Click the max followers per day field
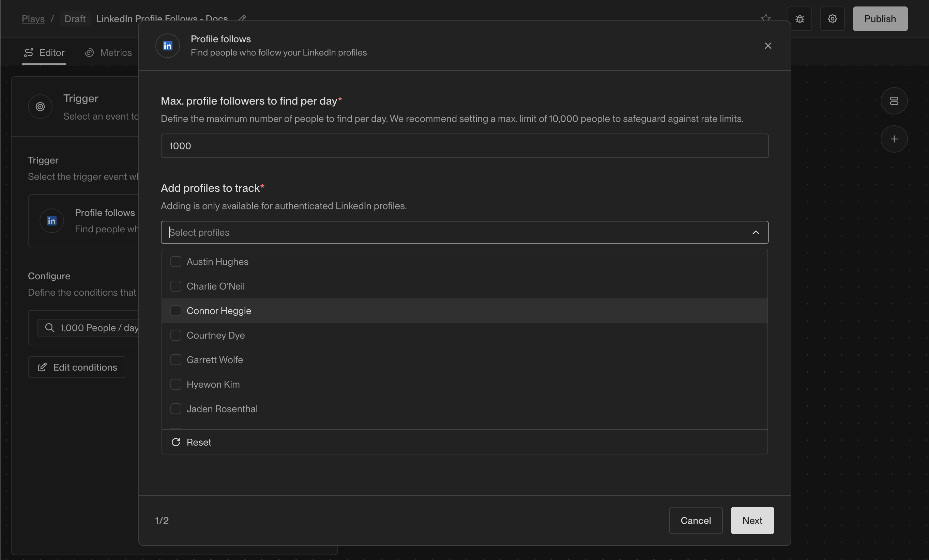The width and height of the screenshot is (929, 560). coord(464,146)
